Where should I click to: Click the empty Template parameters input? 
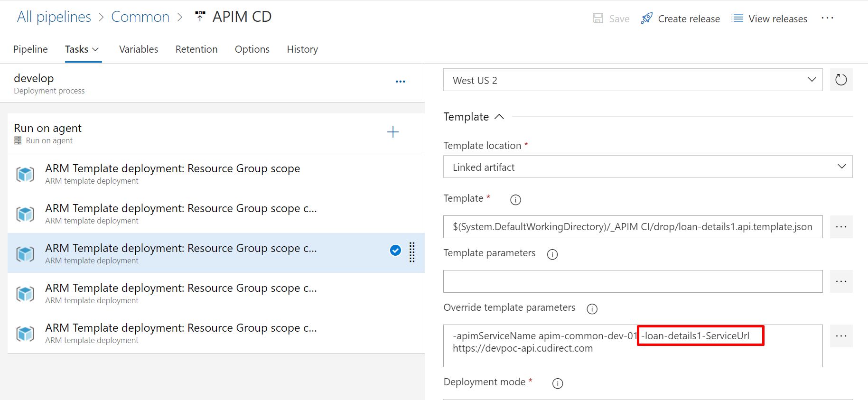pos(633,281)
